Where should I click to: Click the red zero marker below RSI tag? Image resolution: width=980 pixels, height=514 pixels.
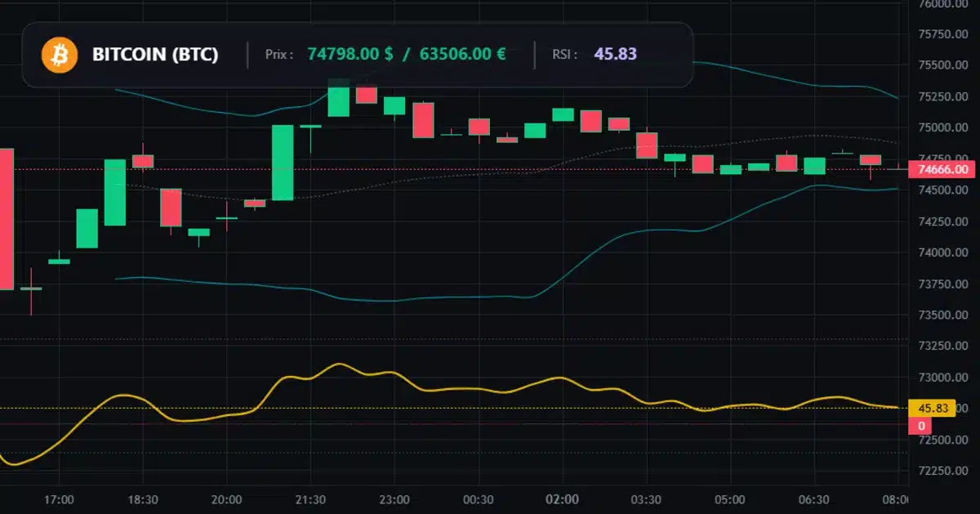point(922,424)
